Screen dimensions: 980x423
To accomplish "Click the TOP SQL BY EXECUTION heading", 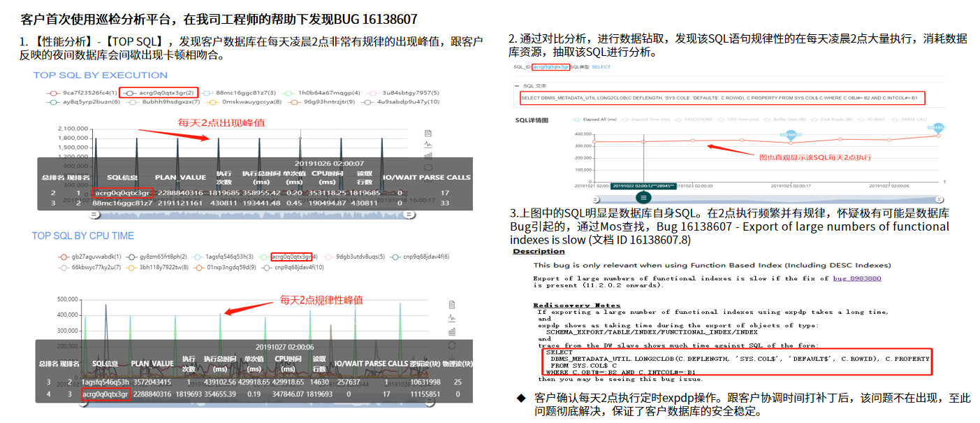I will [101, 75].
